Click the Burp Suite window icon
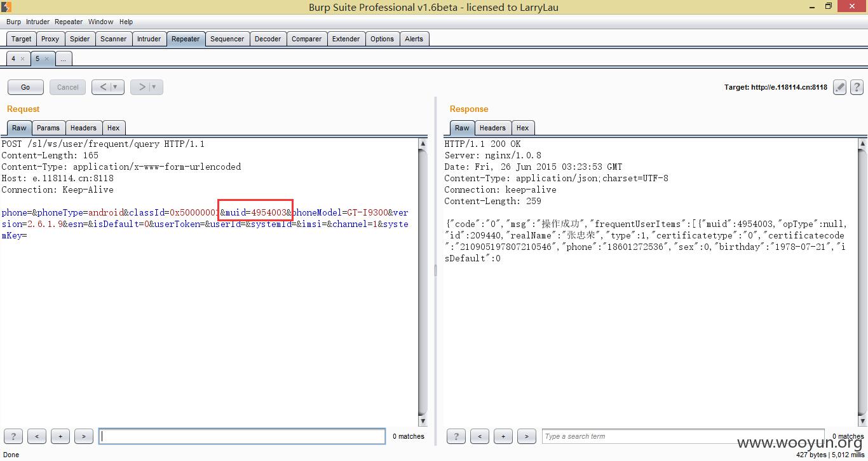Screen dimensions: 868x461 click(x=6, y=7)
